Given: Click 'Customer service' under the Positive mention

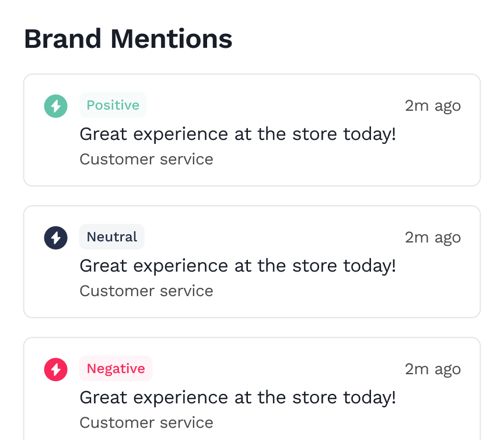Looking at the screenshot, I should point(146,159).
